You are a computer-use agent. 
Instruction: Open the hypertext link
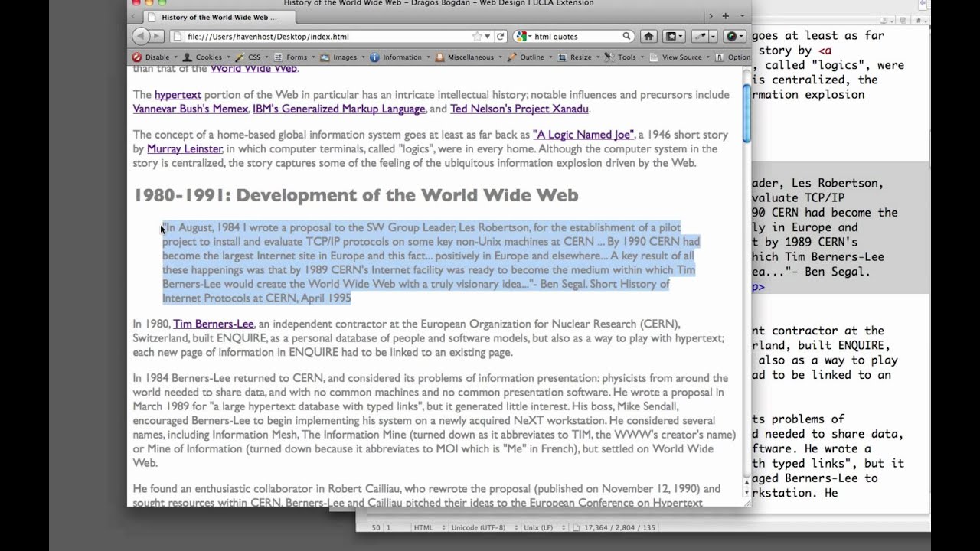[178, 95]
